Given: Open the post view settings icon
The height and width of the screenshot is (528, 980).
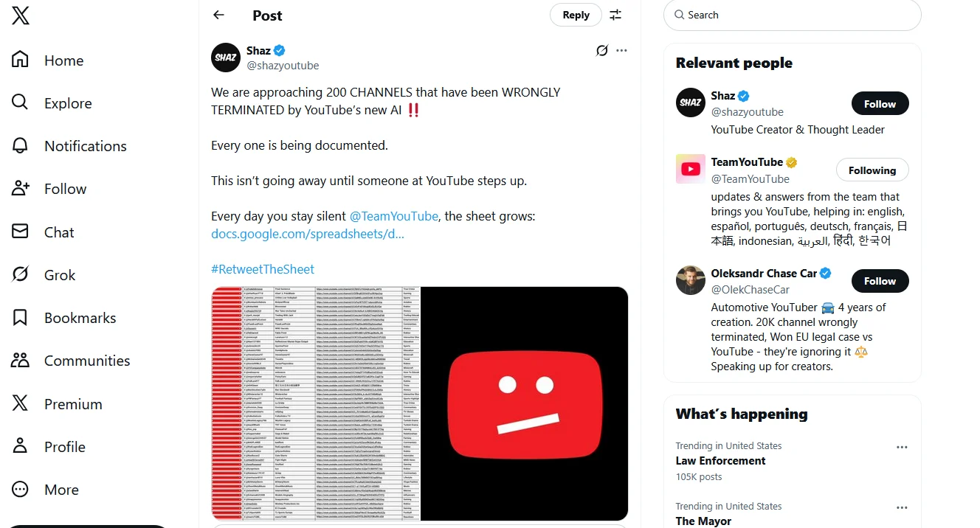Looking at the screenshot, I should 615,15.
